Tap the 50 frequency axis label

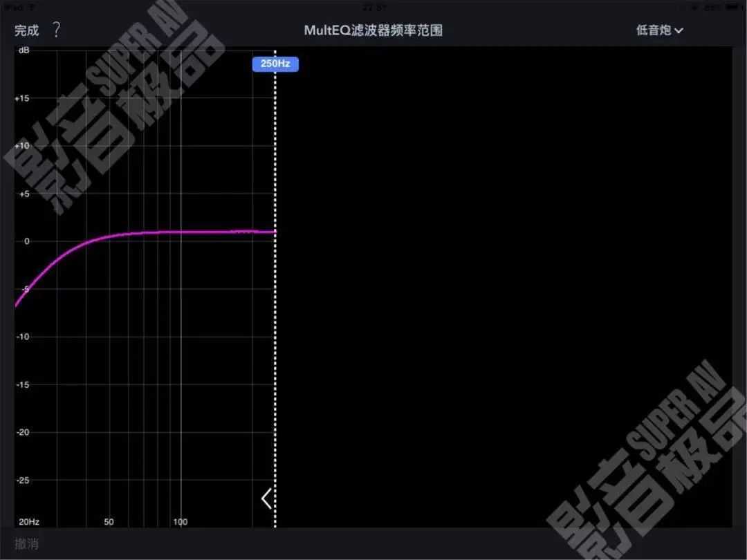(109, 522)
